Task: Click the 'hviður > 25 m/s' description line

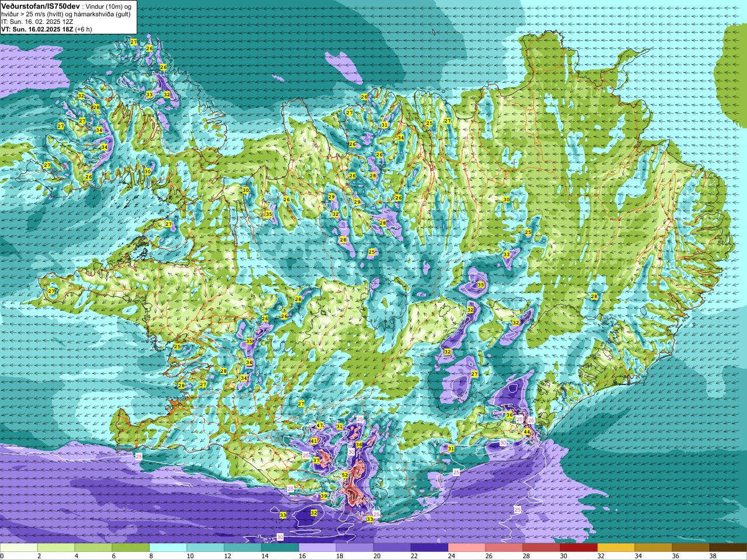Action: tap(66, 14)
